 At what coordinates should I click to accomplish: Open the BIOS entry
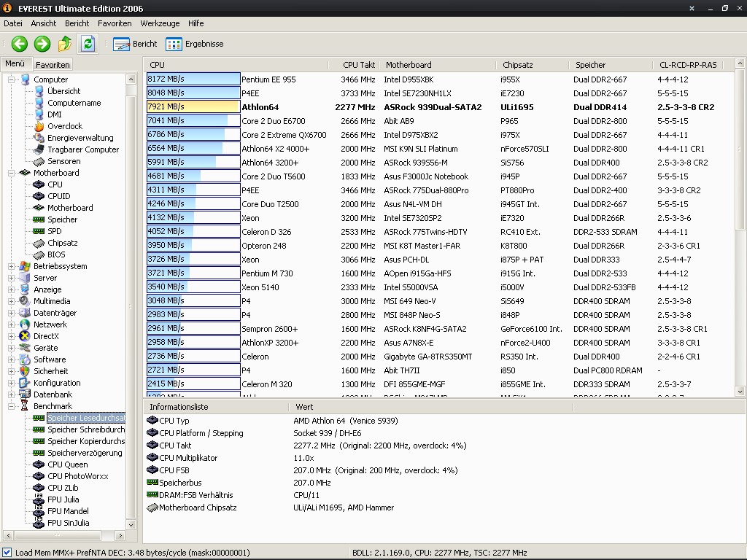pos(56,254)
